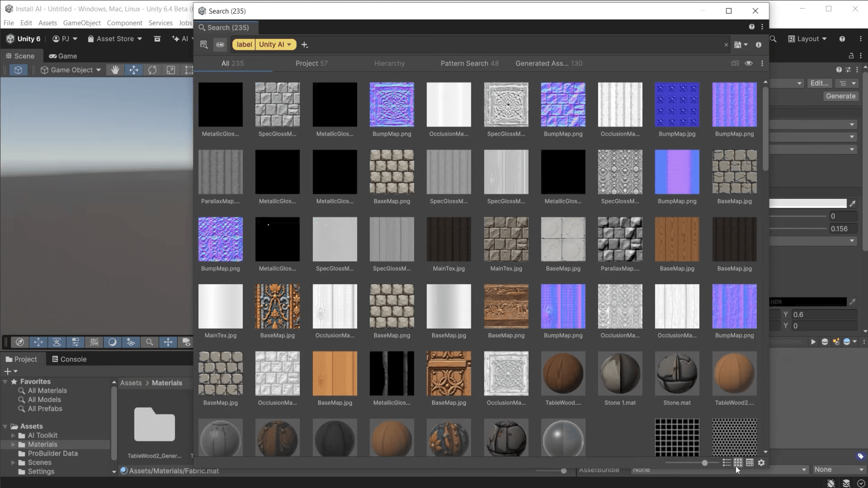Select the label filter chip

pyautogui.click(x=244, y=44)
